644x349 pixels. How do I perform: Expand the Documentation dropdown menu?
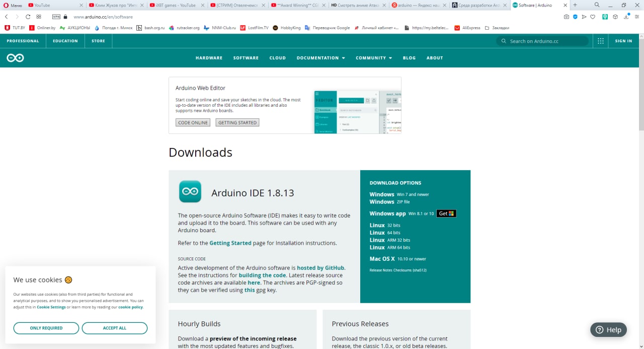[320, 58]
